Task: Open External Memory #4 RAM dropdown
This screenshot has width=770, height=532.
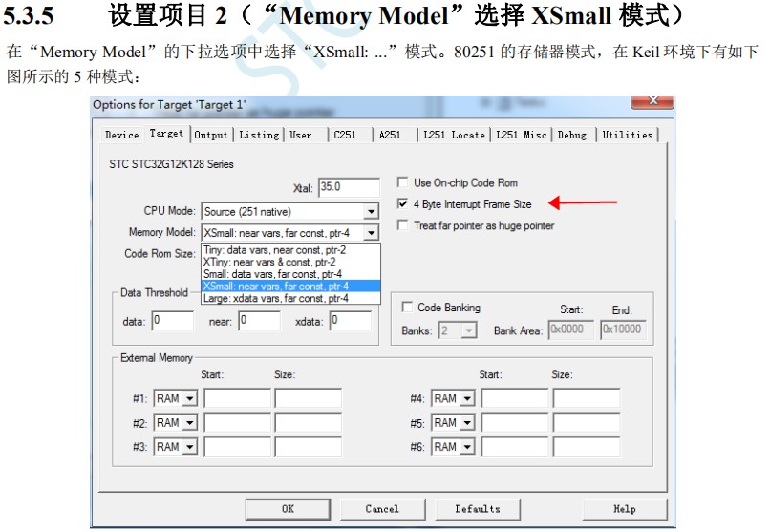Action: [467, 398]
